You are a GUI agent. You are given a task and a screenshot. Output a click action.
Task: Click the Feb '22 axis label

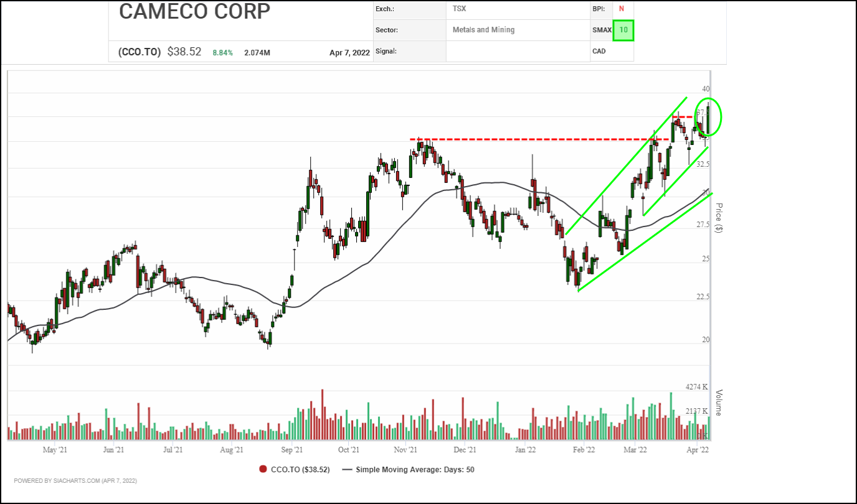click(584, 449)
